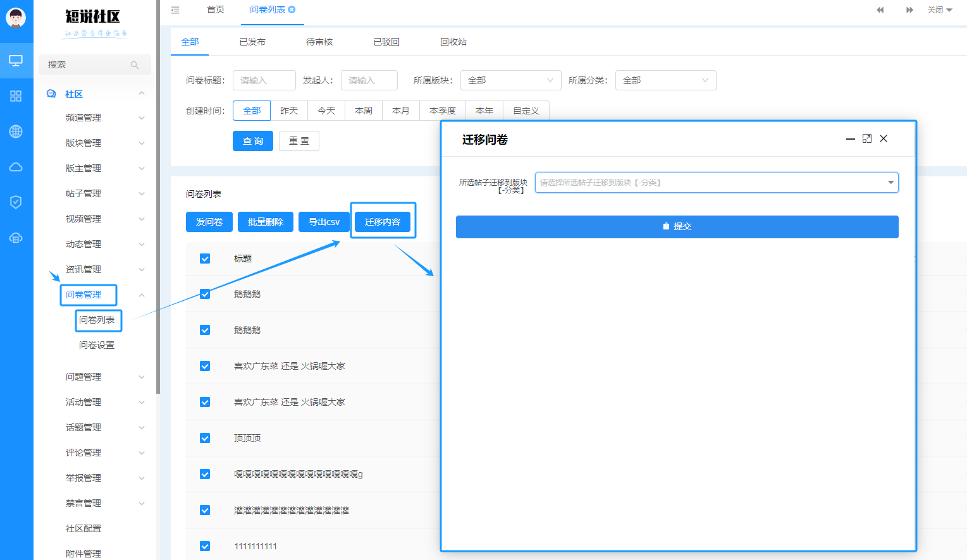967x560 pixels.
Task: Click the fast-forward tab scroll arrow
Action: point(909,10)
